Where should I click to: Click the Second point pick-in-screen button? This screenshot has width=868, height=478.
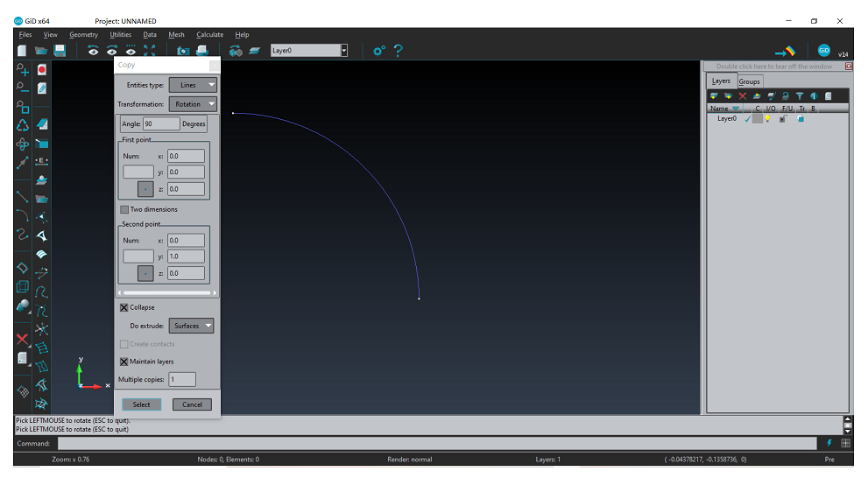click(x=145, y=273)
